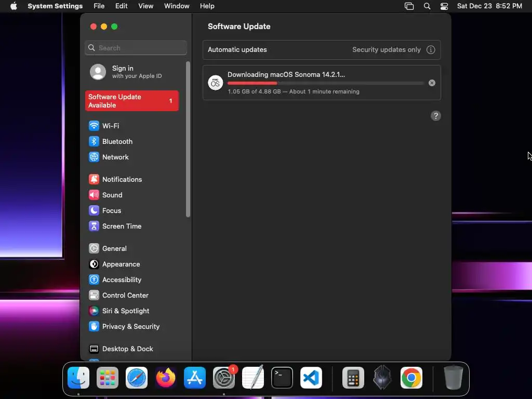Click the sidebar vertical scrollbar
Image resolution: width=532 pixels, height=399 pixels.
point(188,139)
